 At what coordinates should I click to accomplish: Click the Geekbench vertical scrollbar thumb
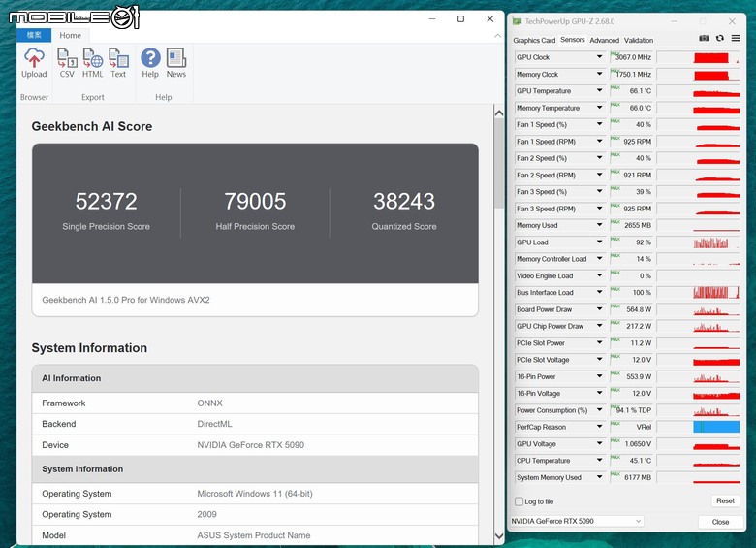point(499,165)
